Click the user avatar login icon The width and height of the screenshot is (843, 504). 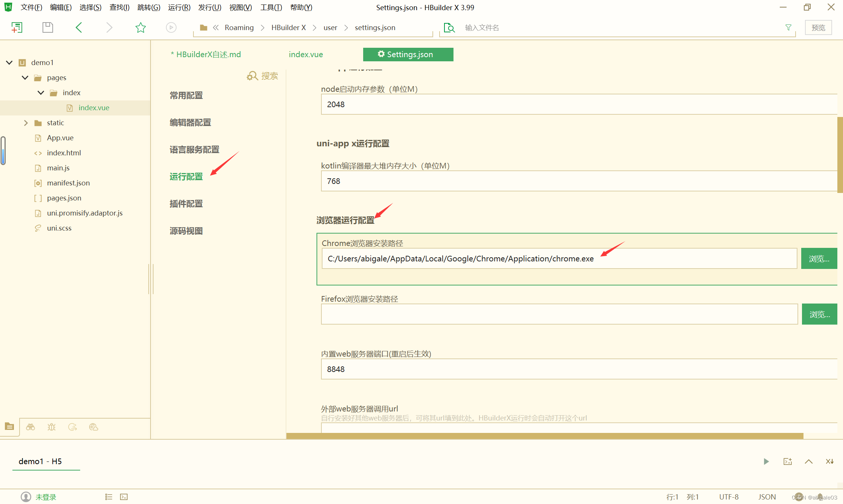[x=26, y=497]
